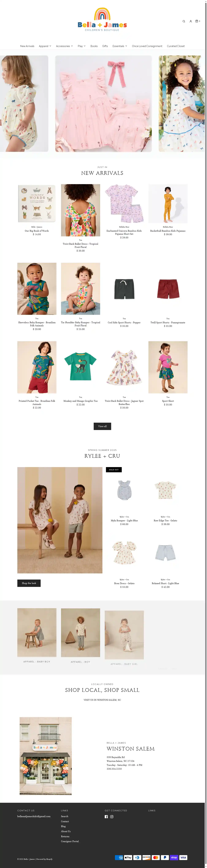Image resolution: width=207 pixels, height=868 pixels.
Task: Click the Shop the look button
Action: pos(29,583)
